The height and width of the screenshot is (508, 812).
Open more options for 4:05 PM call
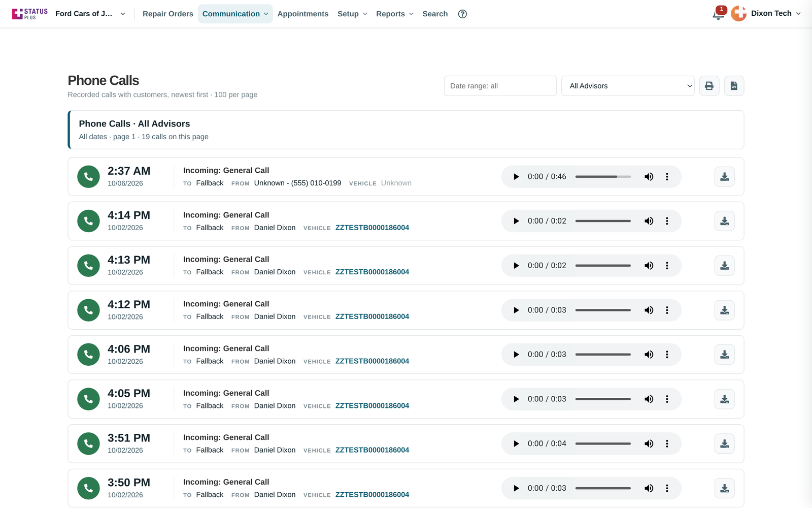point(667,399)
